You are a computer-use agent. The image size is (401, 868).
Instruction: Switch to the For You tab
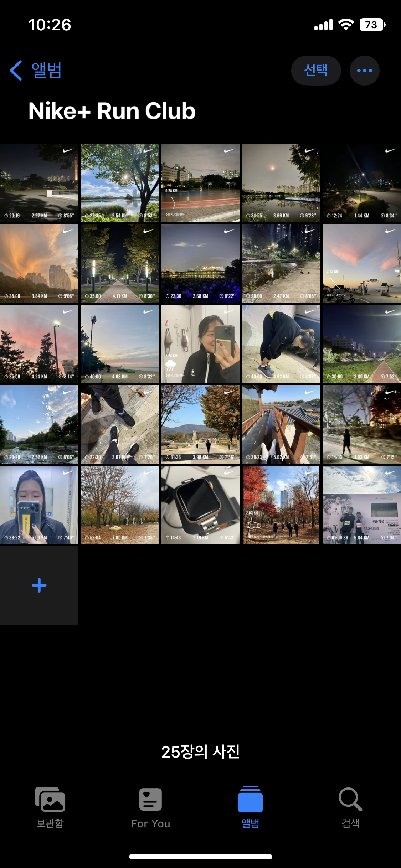tap(150, 808)
